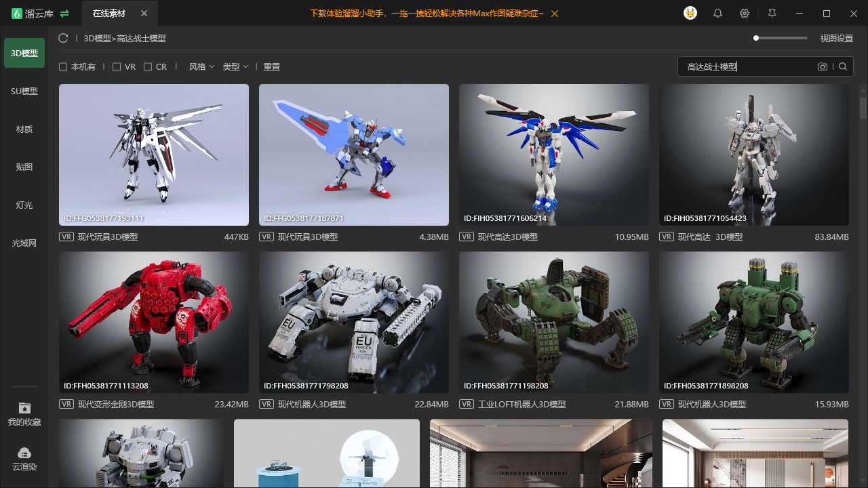Open the user avatar profile
This screenshot has height=488, width=868.
pyautogui.click(x=690, y=13)
